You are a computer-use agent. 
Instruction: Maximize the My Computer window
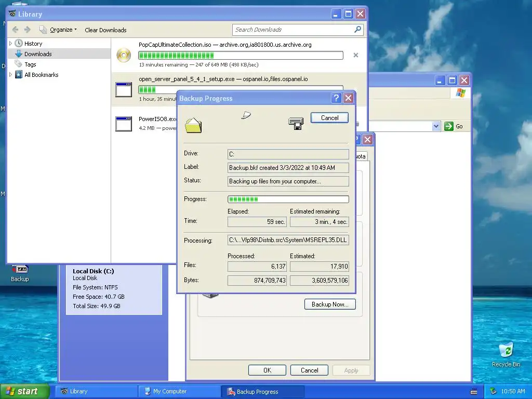[452, 81]
